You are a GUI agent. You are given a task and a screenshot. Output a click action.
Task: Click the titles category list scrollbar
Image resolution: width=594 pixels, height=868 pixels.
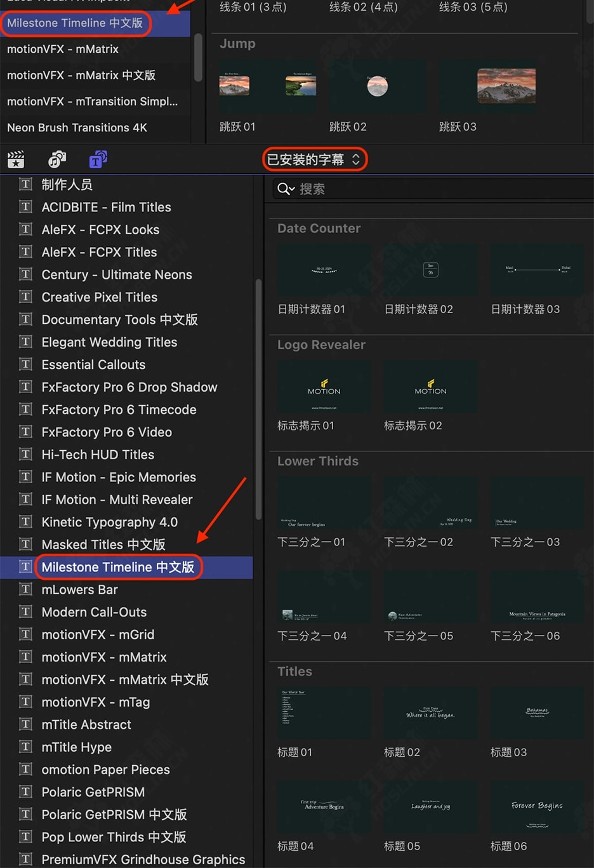(x=258, y=399)
